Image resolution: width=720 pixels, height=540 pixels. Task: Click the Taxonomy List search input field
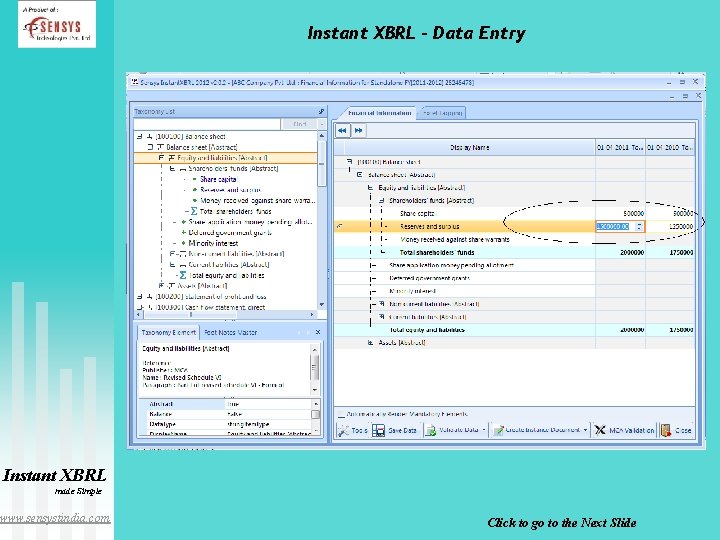(x=207, y=124)
